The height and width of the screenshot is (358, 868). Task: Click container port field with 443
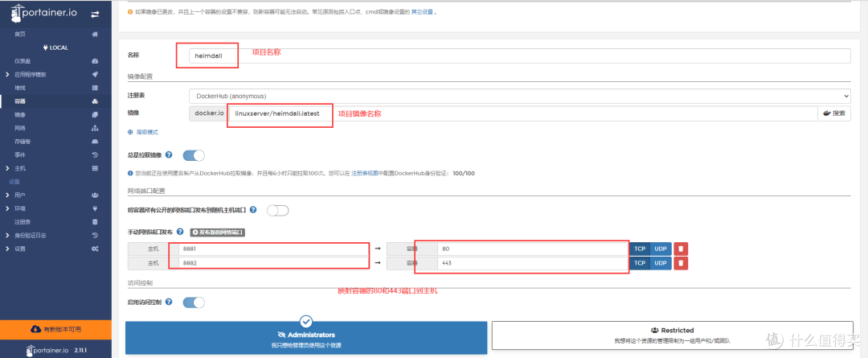[x=532, y=263]
